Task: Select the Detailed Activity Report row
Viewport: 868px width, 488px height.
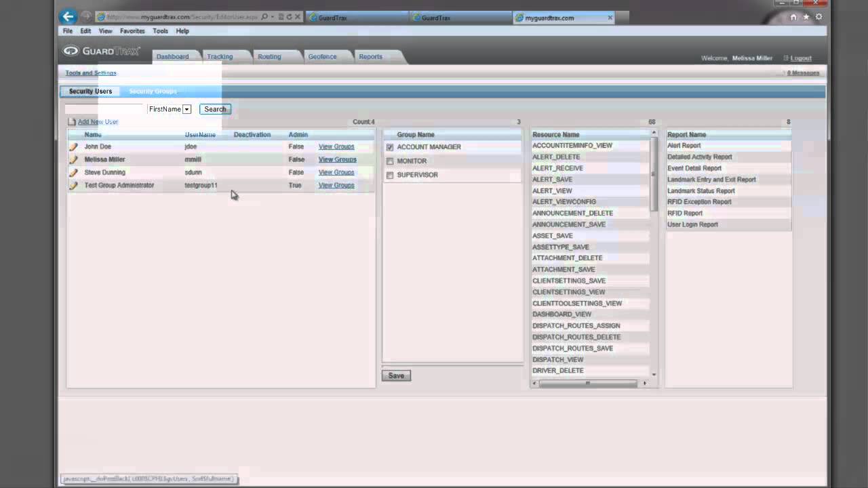Action: click(x=728, y=157)
